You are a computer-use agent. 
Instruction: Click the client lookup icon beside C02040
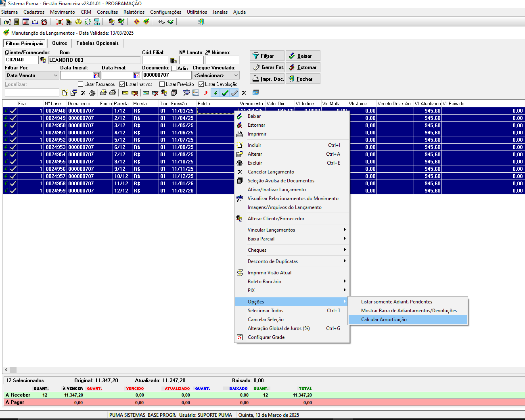click(x=43, y=60)
